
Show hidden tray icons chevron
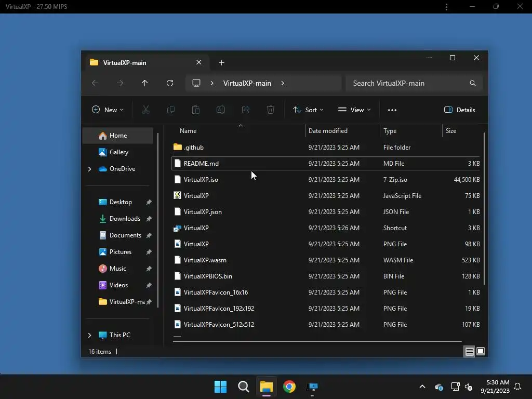(x=422, y=387)
